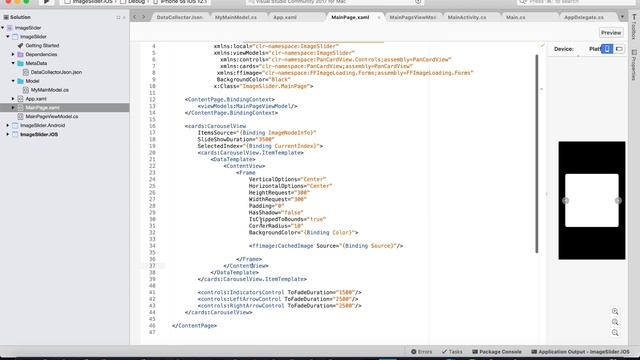
Task: Click the closing </ContentPage> tag
Action: (x=194, y=326)
